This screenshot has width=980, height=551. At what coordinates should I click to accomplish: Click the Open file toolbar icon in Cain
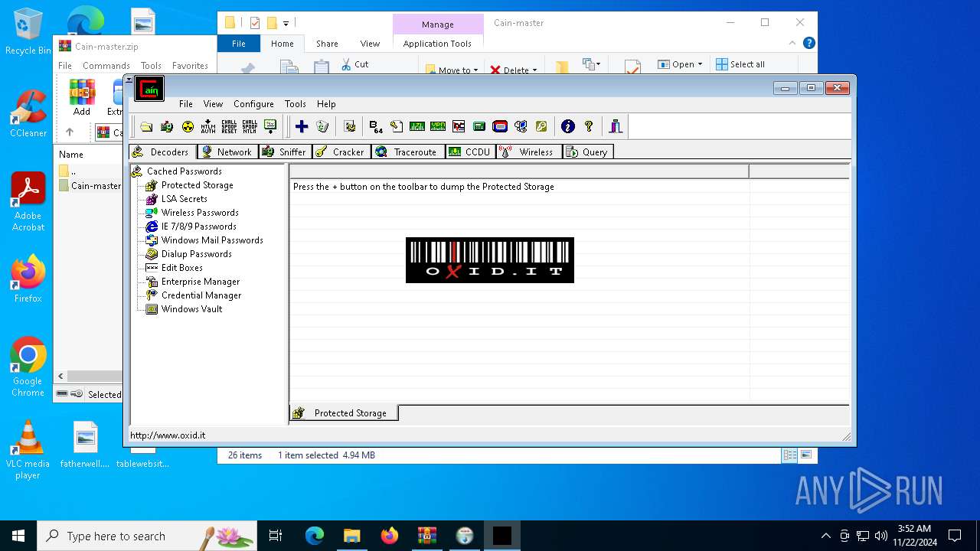click(x=146, y=127)
